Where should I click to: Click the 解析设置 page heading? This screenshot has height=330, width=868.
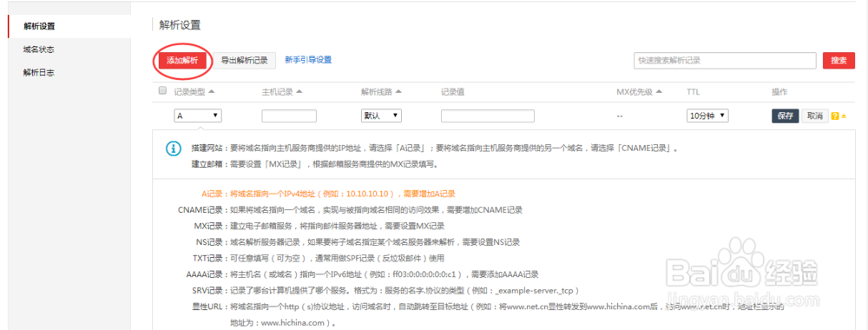click(180, 25)
